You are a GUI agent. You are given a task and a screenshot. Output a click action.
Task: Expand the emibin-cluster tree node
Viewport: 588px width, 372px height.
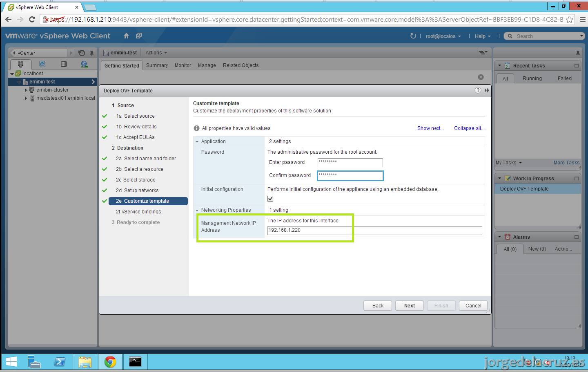tap(26, 90)
